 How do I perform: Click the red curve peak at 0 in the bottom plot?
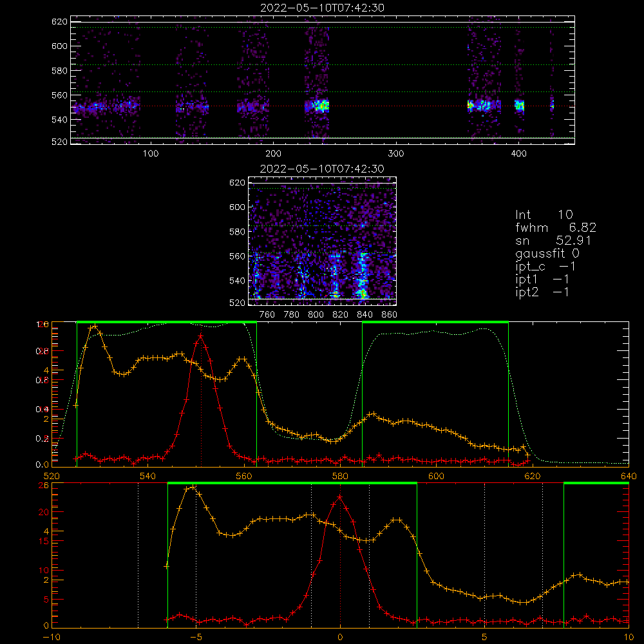tap(339, 497)
